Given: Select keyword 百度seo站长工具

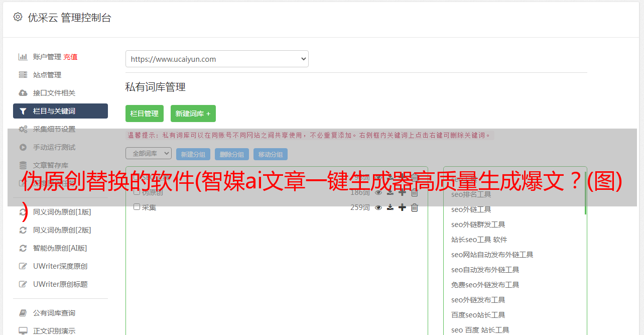Looking at the screenshot, I should [478, 315].
